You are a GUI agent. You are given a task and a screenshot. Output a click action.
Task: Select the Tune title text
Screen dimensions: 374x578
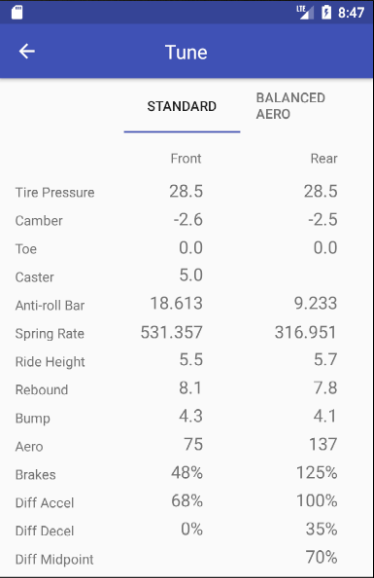pyautogui.click(x=186, y=52)
